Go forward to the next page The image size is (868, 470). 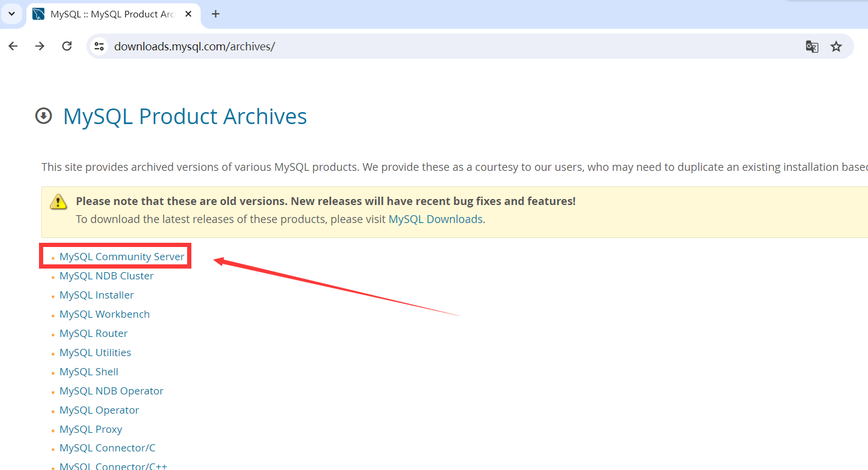tap(40, 46)
